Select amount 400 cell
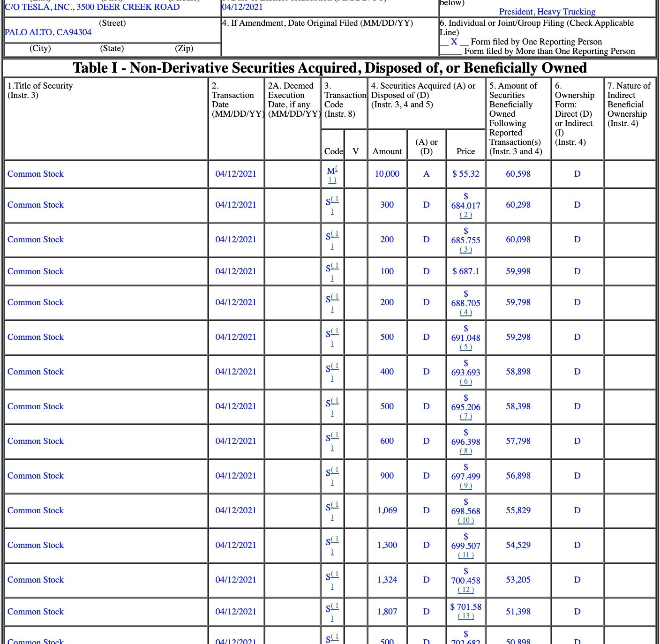660x644 pixels. pos(387,372)
